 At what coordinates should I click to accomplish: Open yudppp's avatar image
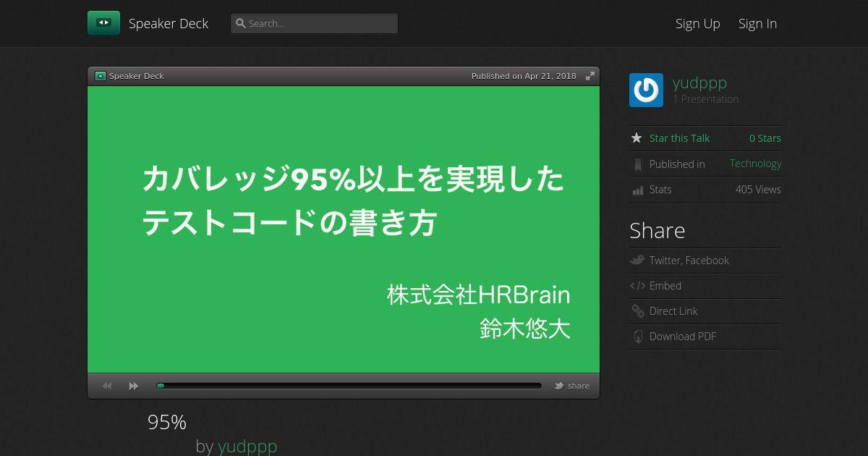click(646, 90)
